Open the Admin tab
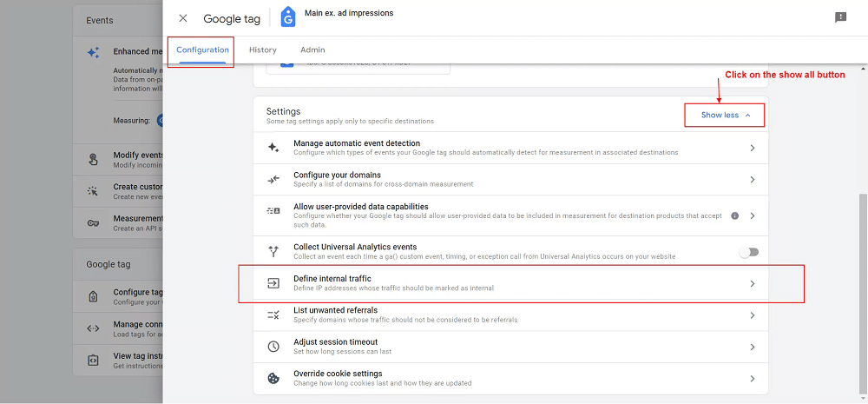 tap(312, 50)
